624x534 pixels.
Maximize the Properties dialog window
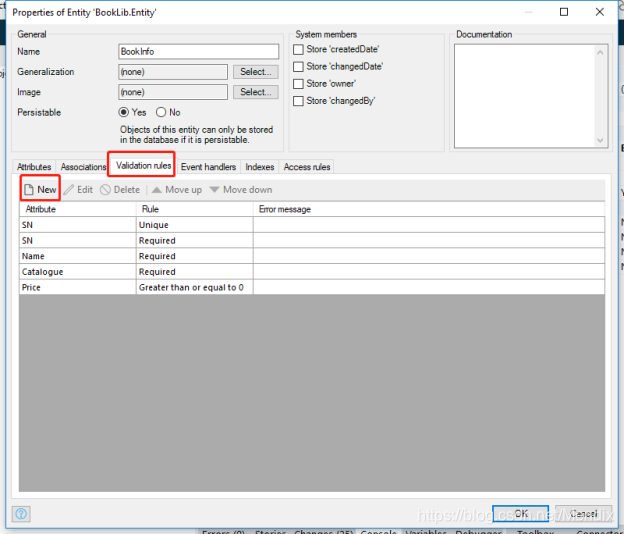(564, 12)
